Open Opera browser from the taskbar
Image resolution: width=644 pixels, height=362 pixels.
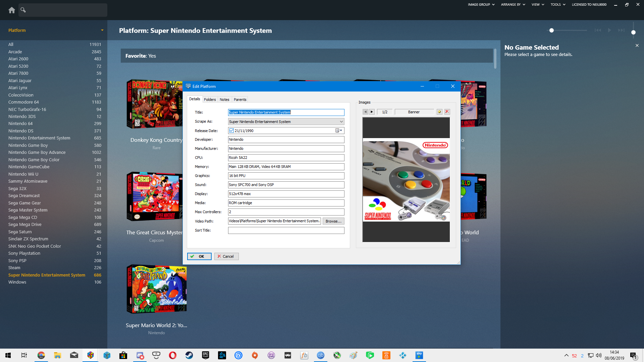(x=173, y=355)
